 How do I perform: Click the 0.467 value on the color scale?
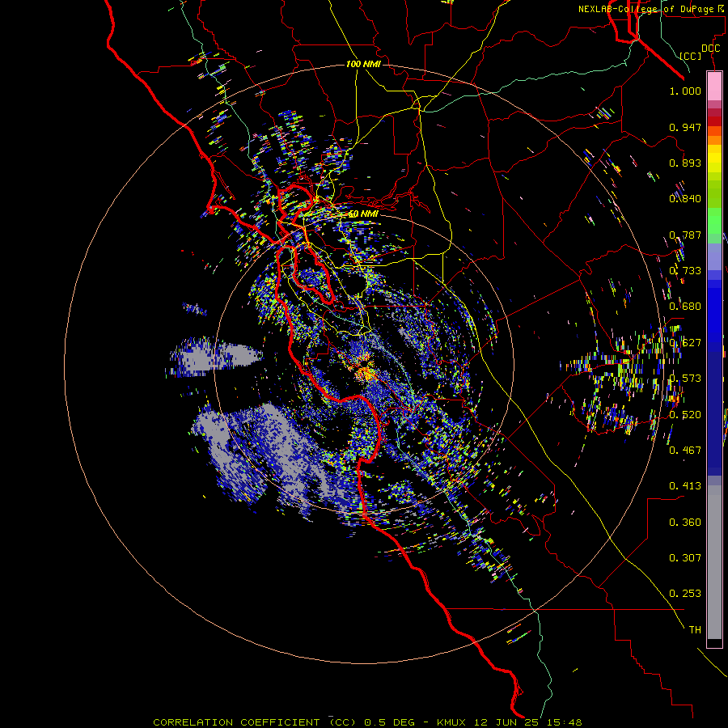[685, 451]
